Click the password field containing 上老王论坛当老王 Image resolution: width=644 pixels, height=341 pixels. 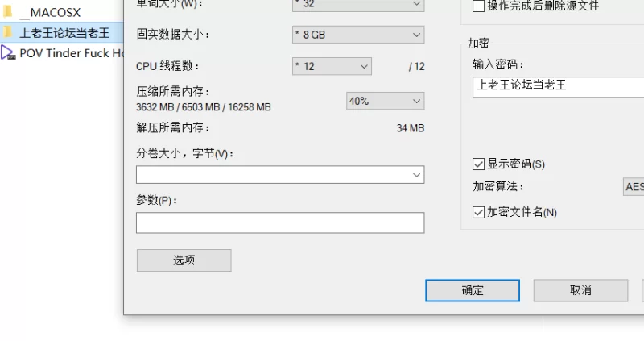[558, 87]
